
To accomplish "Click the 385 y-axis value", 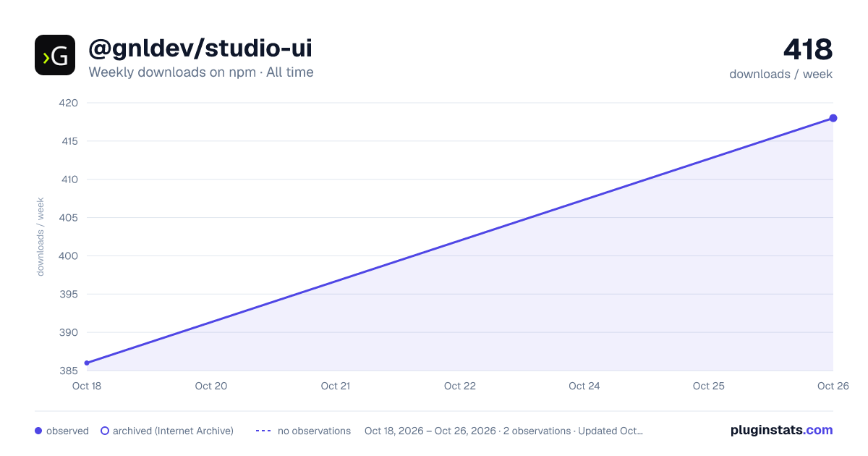I will tap(69, 371).
